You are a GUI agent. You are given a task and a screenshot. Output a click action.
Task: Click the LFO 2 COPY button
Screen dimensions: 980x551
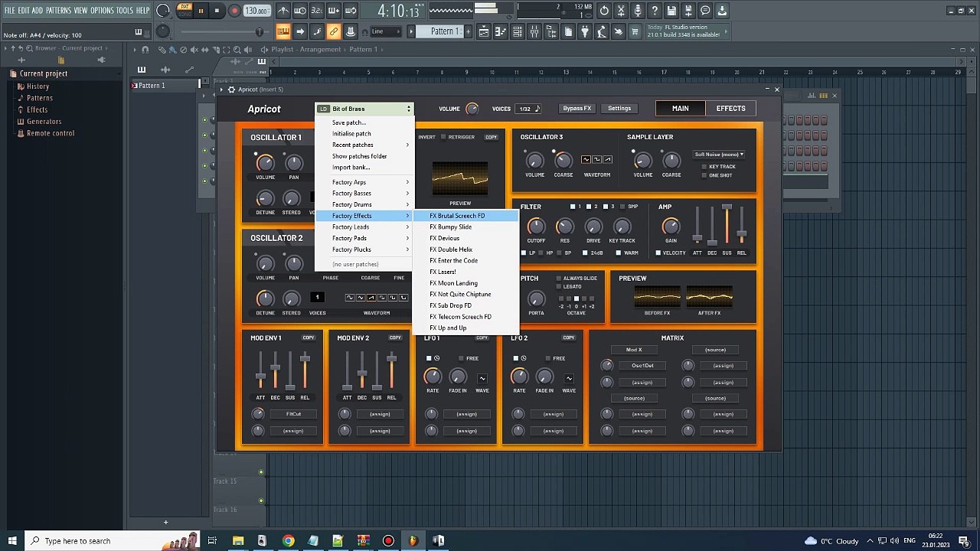click(569, 337)
